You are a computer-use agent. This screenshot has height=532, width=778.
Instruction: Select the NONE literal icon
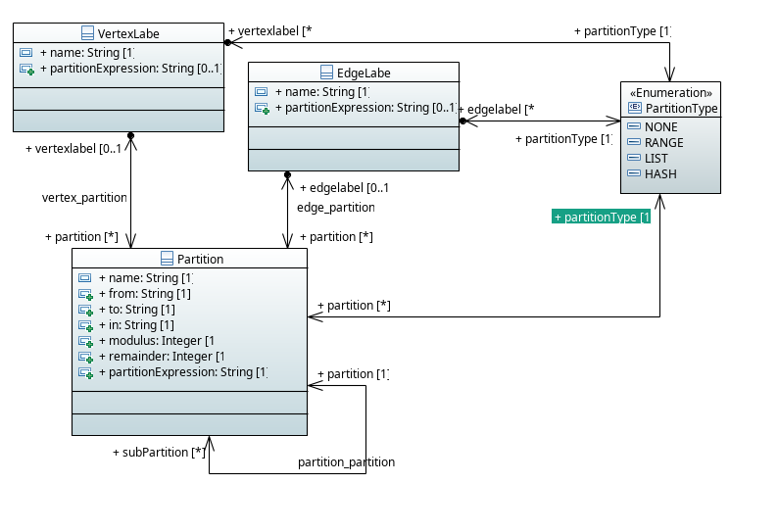(x=633, y=127)
